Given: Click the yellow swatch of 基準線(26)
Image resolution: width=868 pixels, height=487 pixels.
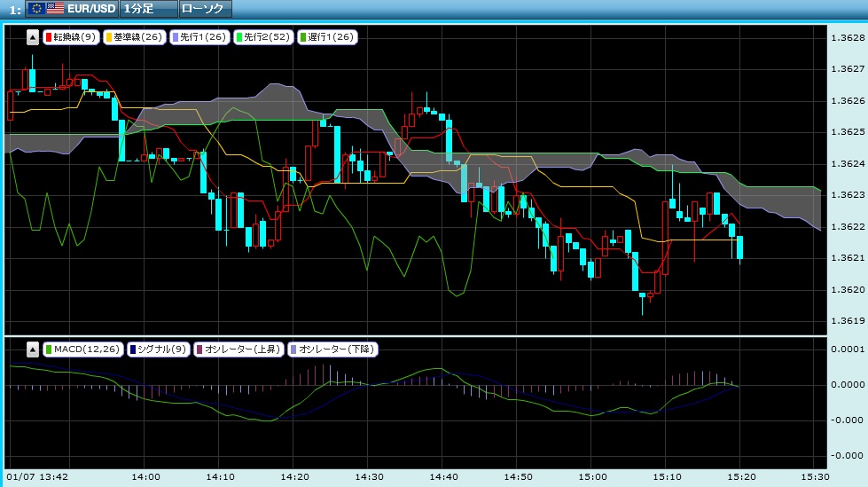Looking at the screenshot, I should 109,37.
